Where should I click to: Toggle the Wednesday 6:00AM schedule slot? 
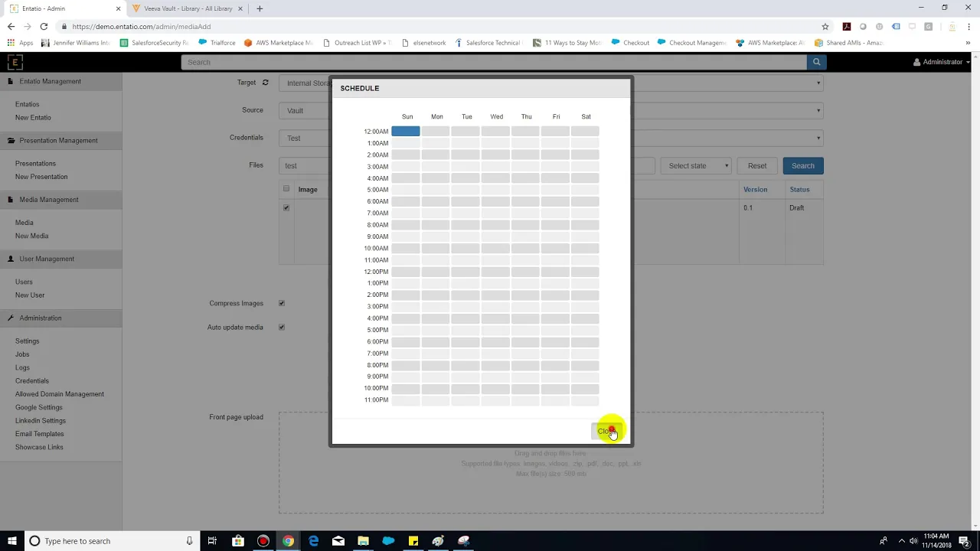coord(495,201)
